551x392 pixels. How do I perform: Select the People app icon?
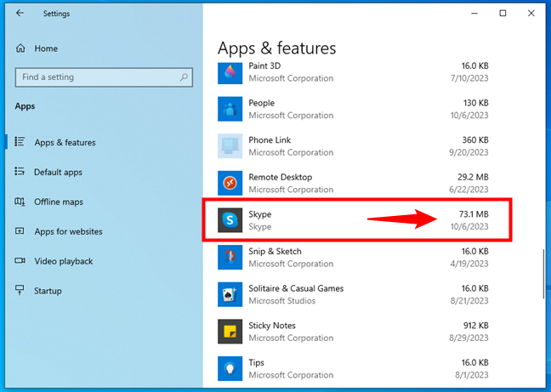click(230, 109)
